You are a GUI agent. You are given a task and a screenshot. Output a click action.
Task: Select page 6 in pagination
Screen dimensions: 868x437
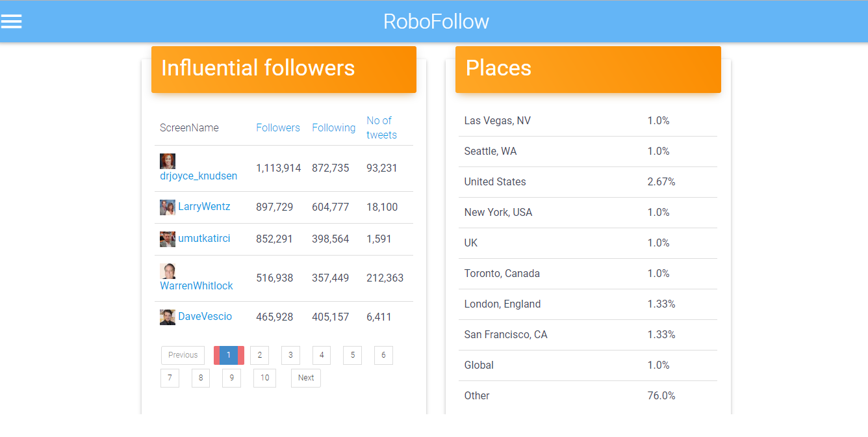(x=383, y=355)
